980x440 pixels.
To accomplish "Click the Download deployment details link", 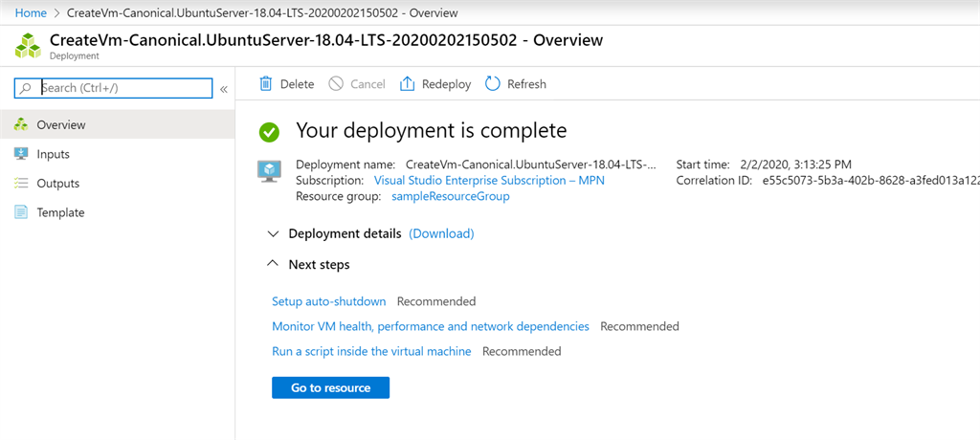I will (441, 233).
